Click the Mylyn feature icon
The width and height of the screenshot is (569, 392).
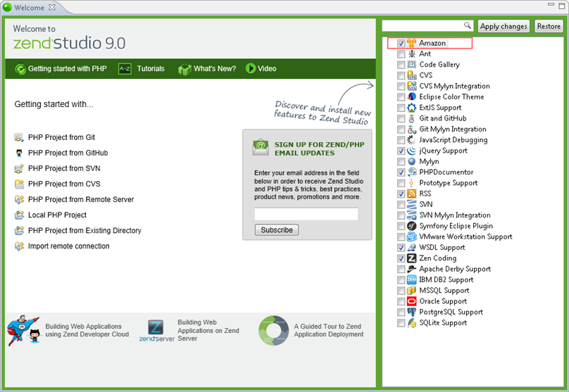click(411, 161)
